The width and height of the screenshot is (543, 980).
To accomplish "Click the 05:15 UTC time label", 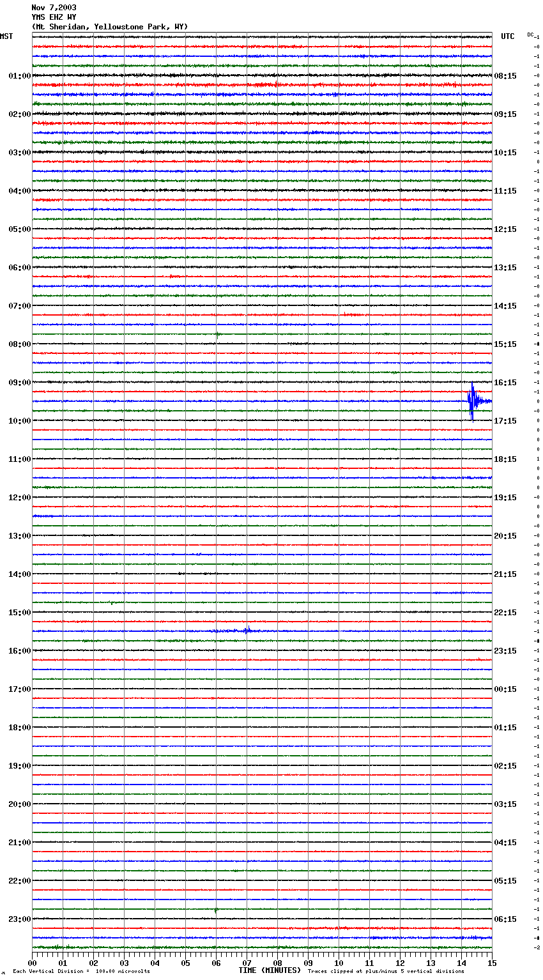I will click(x=505, y=881).
